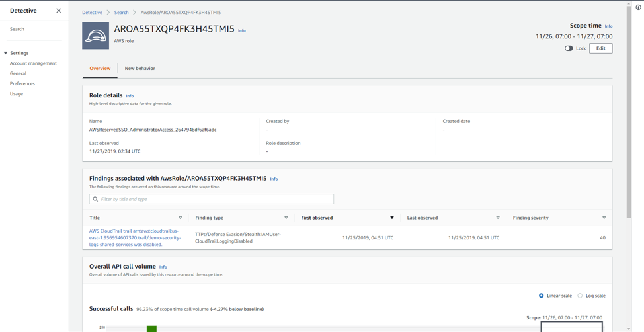The width and height of the screenshot is (644, 332).
Task: Close the Detective side navigation panel
Action: [58, 11]
